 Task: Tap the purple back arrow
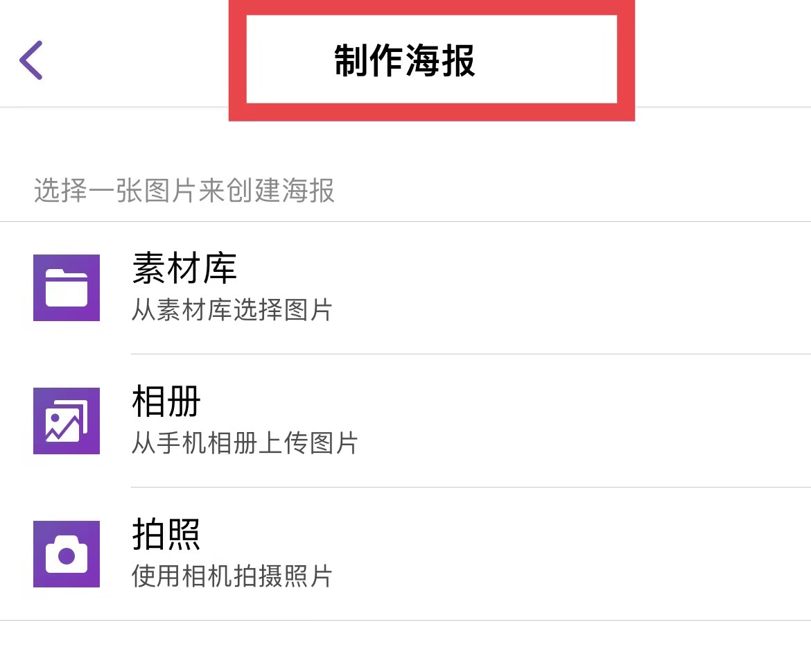31,60
